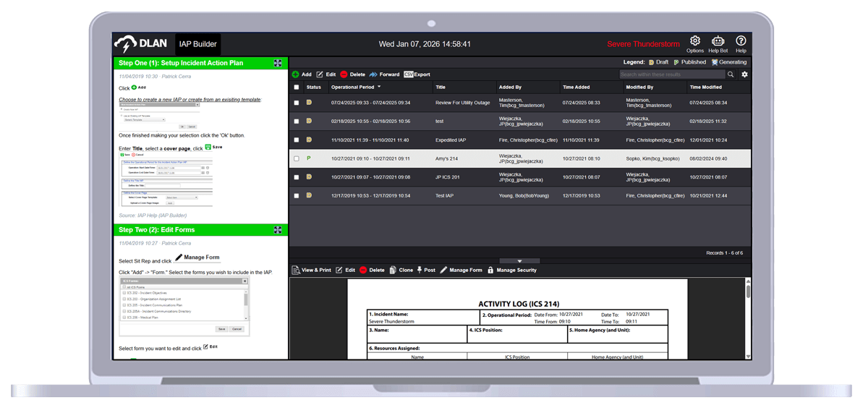Click the form preview vertical scrollbar
This screenshot has height=413, width=868.
748,318
